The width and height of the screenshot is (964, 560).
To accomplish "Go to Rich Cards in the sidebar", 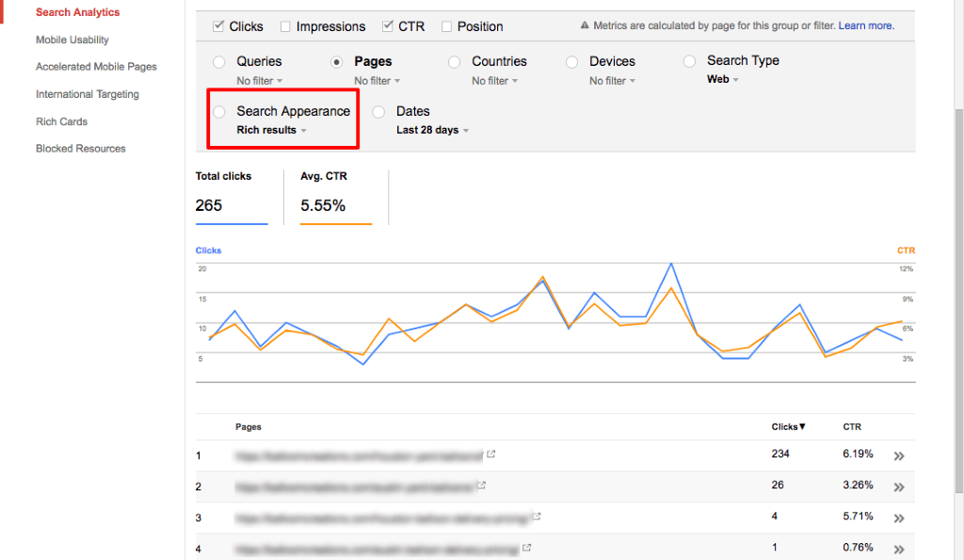I will pyautogui.click(x=61, y=121).
